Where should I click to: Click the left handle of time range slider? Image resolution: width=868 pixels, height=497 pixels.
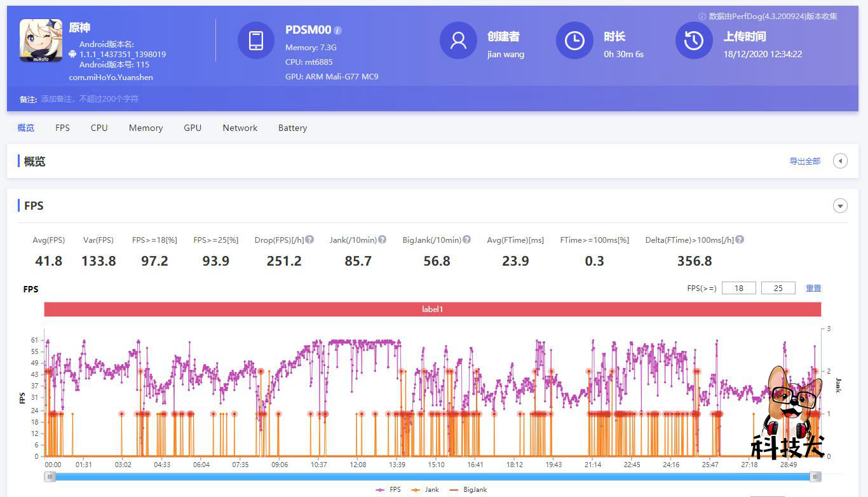coord(50,477)
